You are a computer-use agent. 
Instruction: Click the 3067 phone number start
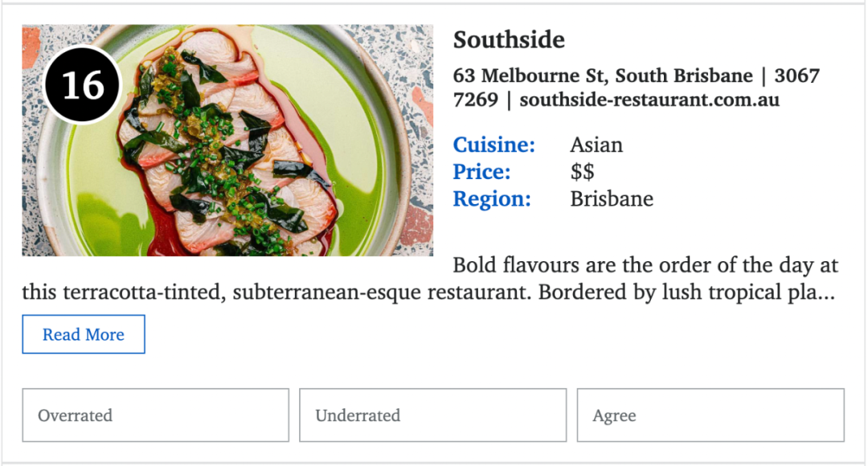click(x=796, y=76)
